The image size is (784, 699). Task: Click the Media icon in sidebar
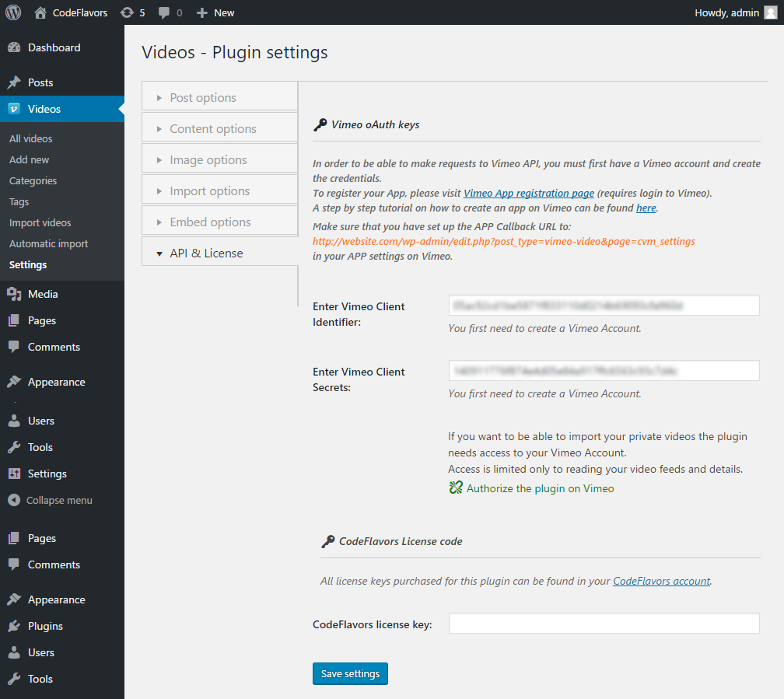tap(14, 294)
